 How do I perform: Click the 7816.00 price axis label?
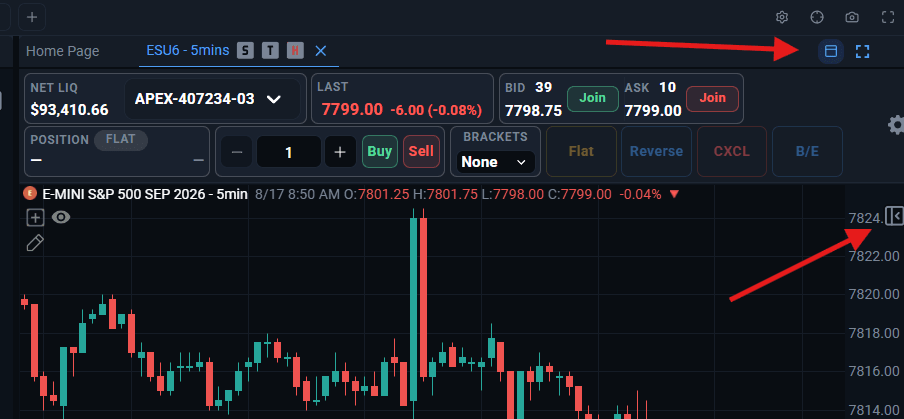[874, 371]
